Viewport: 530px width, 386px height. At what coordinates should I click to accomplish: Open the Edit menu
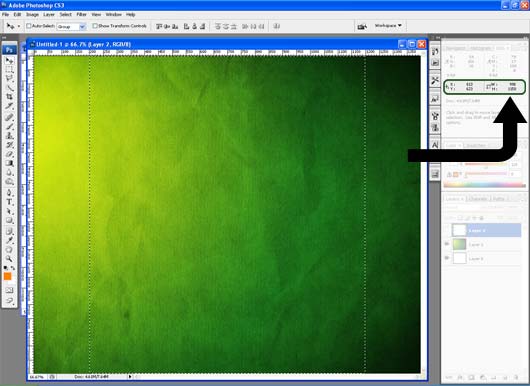pos(17,15)
